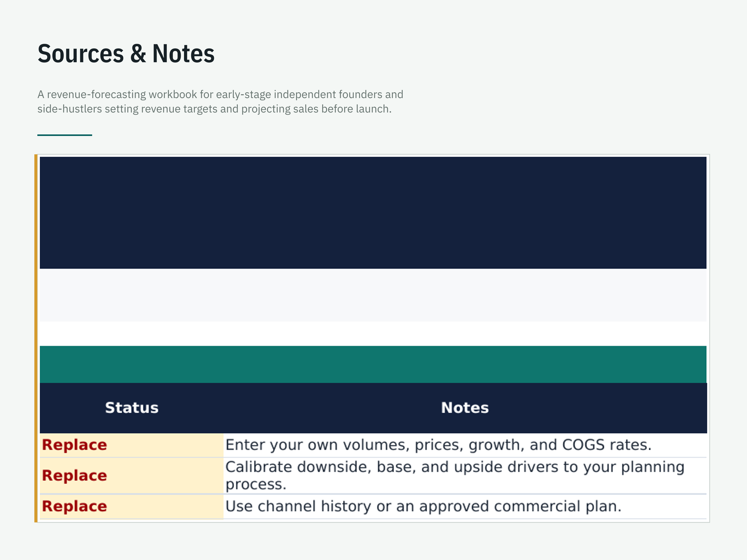This screenshot has width=747, height=560.
Task: Select Replace cell beside channel history note
Action: tap(132, 506)
